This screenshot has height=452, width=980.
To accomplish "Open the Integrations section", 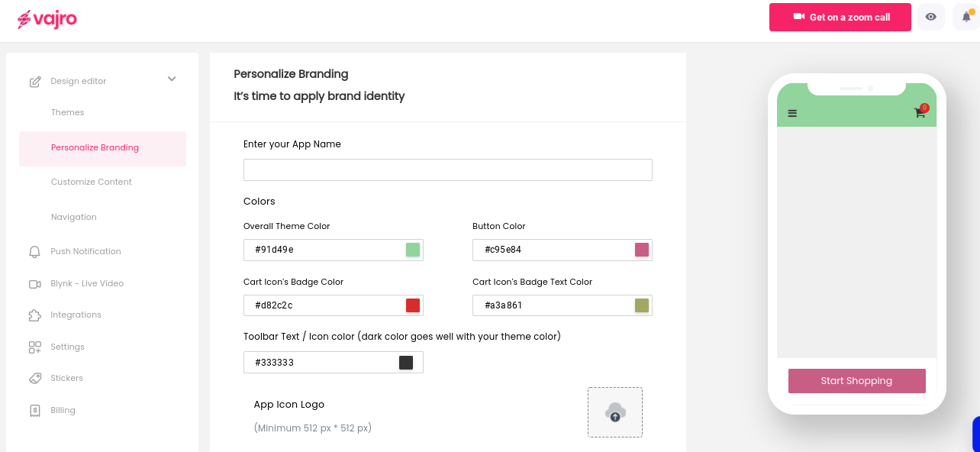I will (75, 315).
